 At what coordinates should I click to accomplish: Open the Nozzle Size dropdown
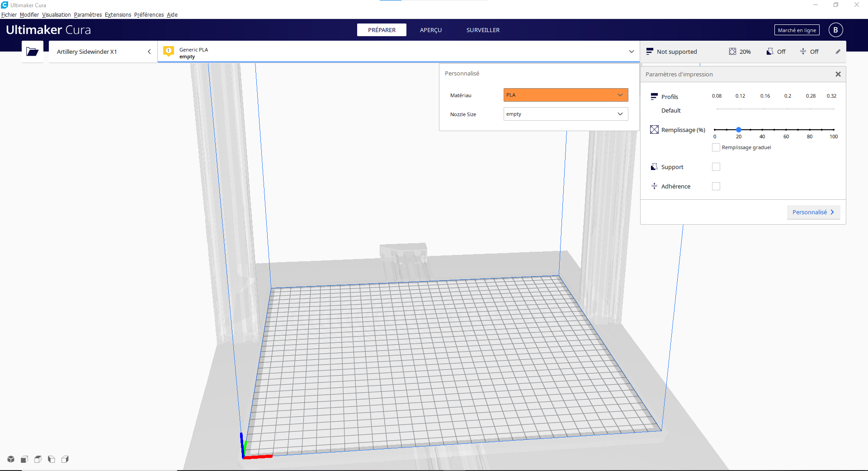click(566, 114)
